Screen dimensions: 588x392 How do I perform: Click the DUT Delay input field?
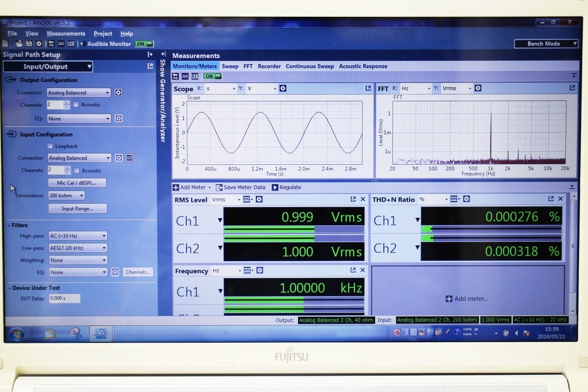click(x=64, y=299)
